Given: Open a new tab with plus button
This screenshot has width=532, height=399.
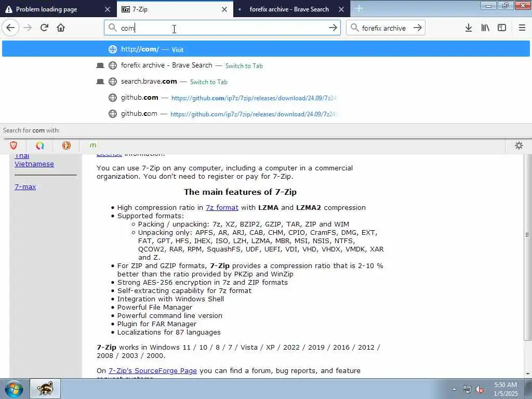Looking at the screenshot, I should [x=359, y=9].
